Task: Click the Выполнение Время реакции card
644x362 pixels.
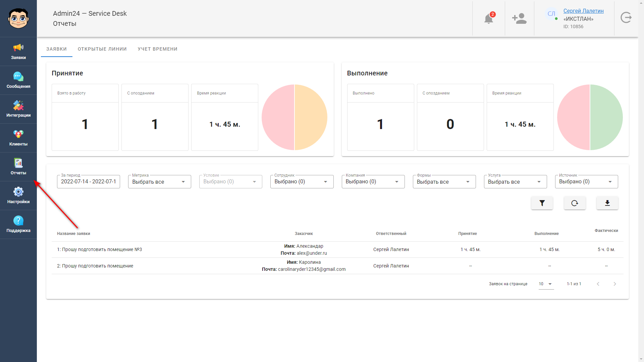Action: 520,117
